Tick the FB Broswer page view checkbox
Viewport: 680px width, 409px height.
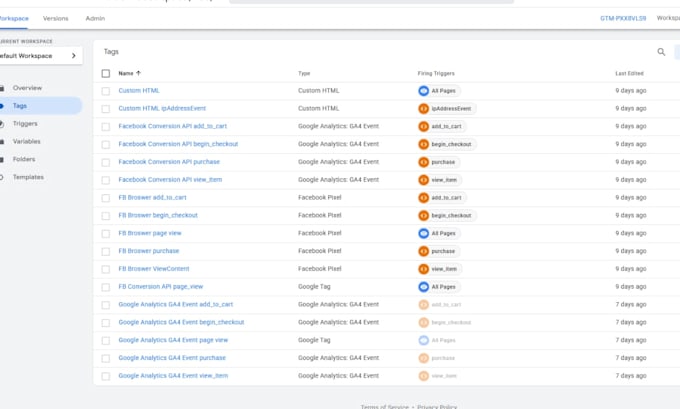tap(106, 234)
